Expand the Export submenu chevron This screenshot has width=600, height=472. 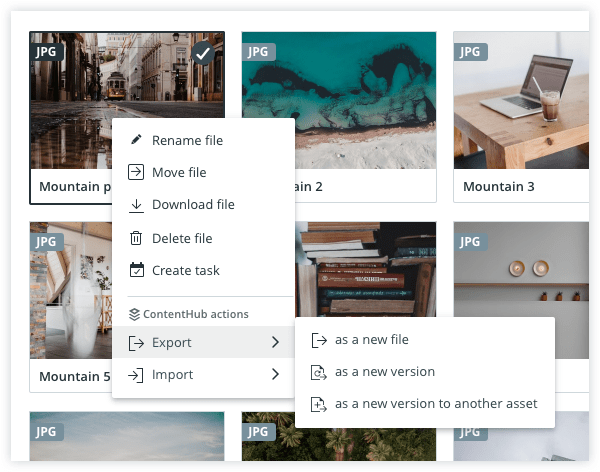275,342
